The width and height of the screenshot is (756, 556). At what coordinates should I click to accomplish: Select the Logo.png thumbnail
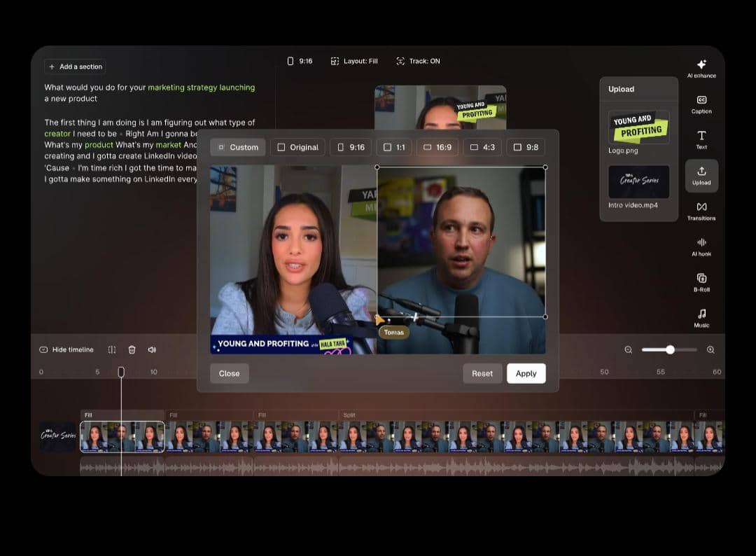click(638, 127)
